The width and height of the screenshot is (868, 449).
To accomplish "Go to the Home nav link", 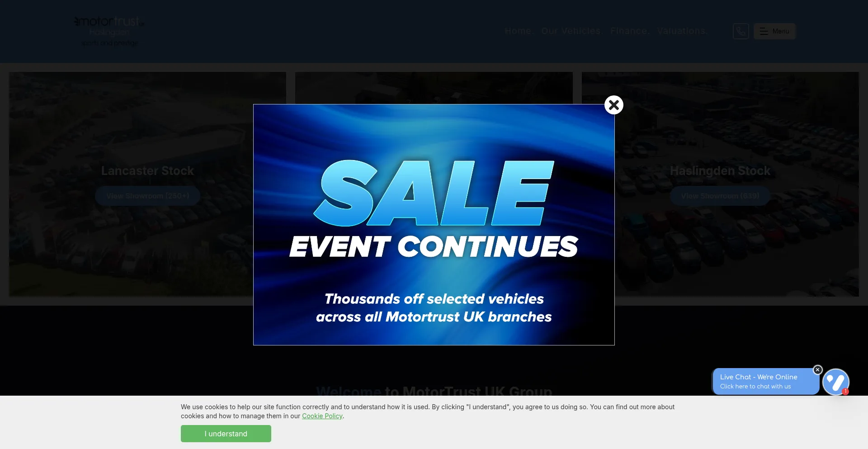I will click(x=519, y=31).
